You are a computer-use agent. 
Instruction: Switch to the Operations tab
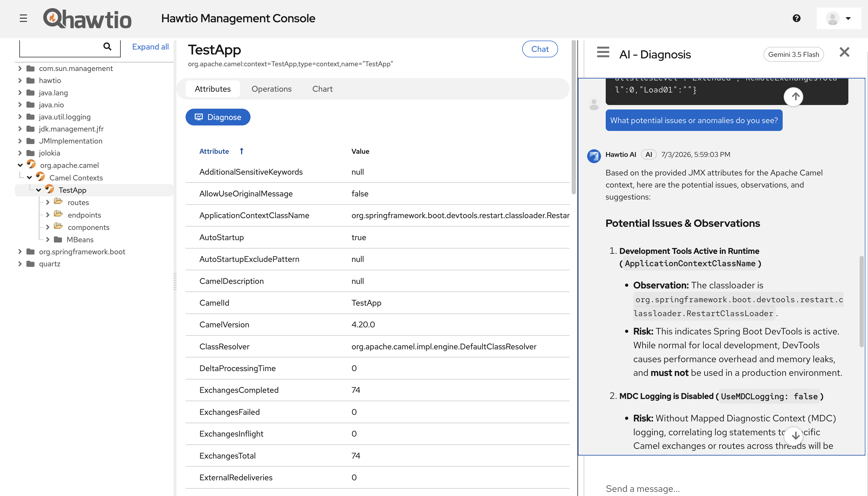click(272, 89)
